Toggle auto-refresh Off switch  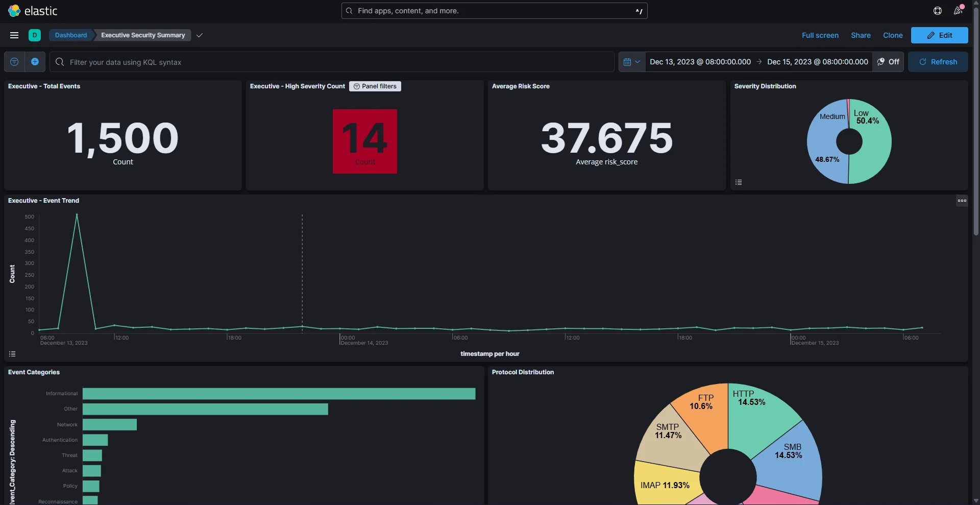(888, 61)
